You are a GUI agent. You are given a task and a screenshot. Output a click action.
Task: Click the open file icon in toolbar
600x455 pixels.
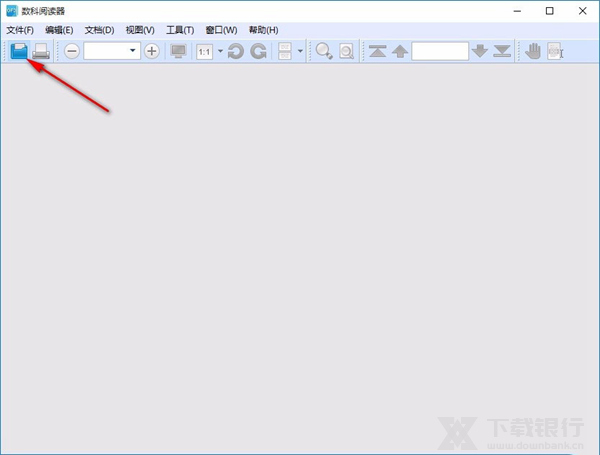coord(19,51)
